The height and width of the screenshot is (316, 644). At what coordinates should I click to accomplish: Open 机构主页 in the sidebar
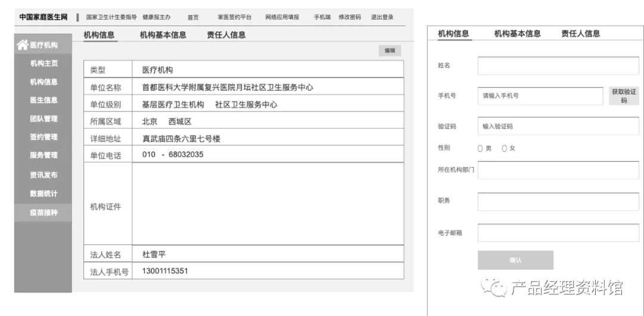[44, 63]
